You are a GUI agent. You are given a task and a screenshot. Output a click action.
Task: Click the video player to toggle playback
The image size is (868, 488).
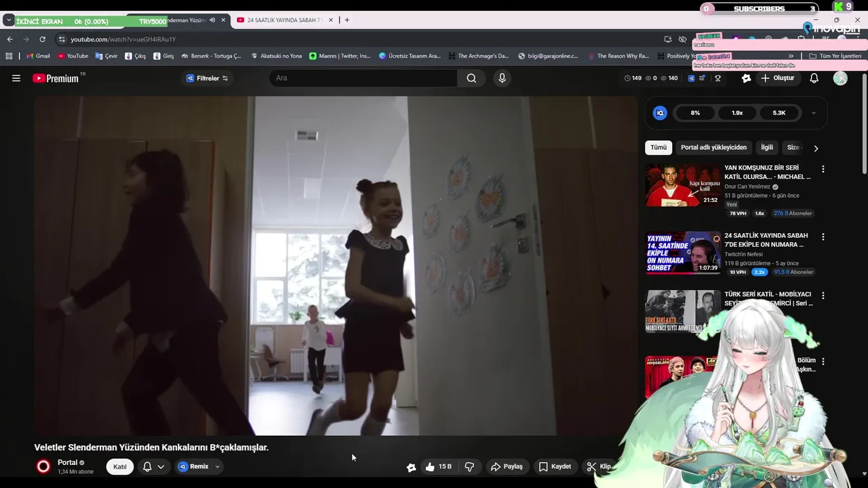pos(336,266)
